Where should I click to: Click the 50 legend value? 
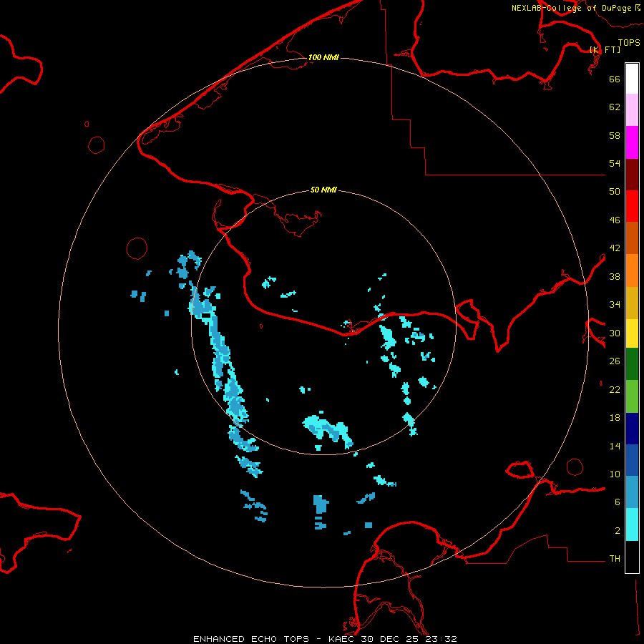click(615, 192)
